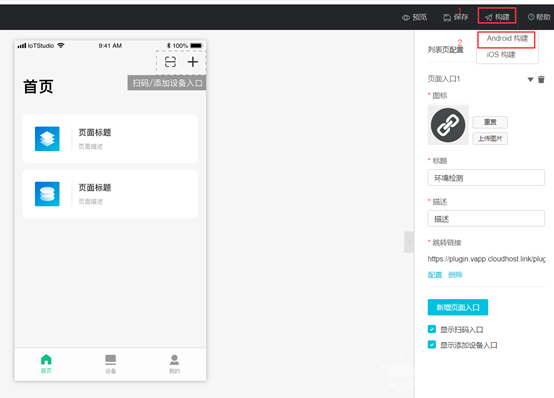554x398 pixels.
Task: Collapse 页面入口1 section with triangle arrow
Action: [530, 80]
